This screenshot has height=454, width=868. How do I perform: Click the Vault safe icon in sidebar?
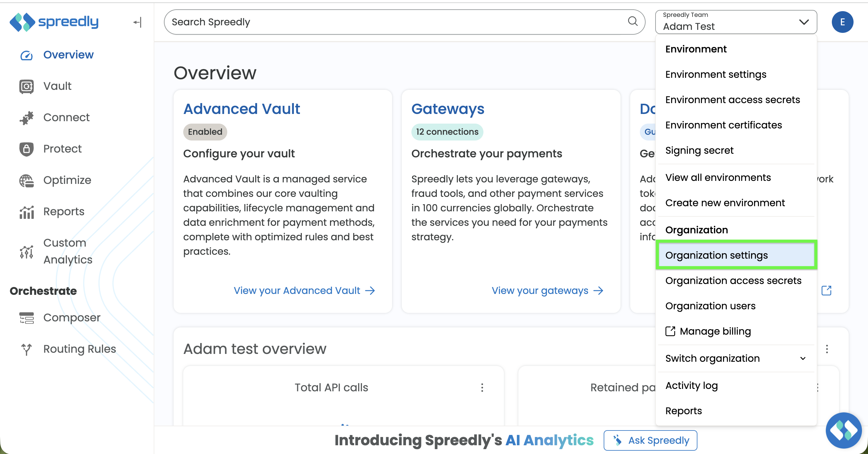click(26, 86)
